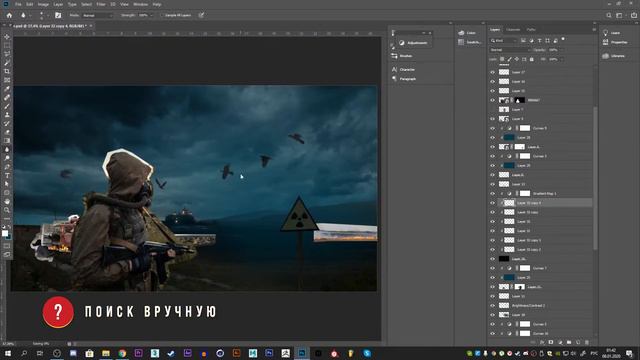Viewport: 640px width, 360px height.
Task: Open the Layers panel options menu
Action: pos(594,30)
